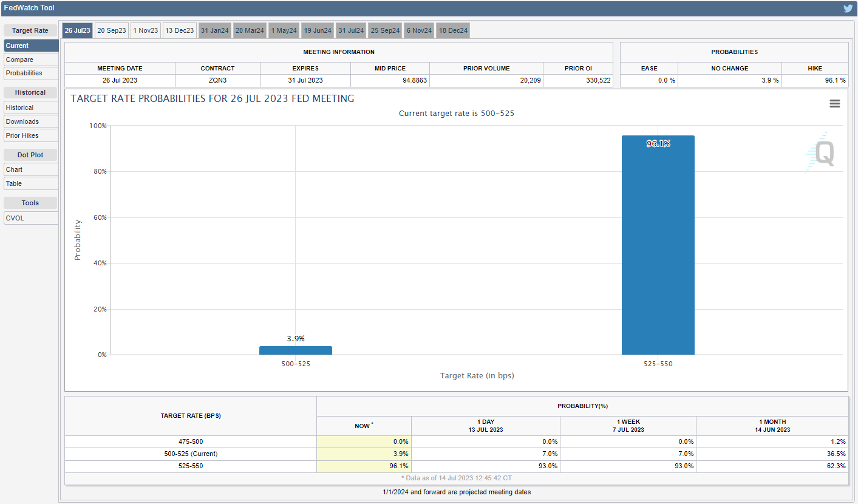Screen dimensions: 858x504
Task: Click 'Current target rate is 500-525' subtitle
Action: coord(457,114)
